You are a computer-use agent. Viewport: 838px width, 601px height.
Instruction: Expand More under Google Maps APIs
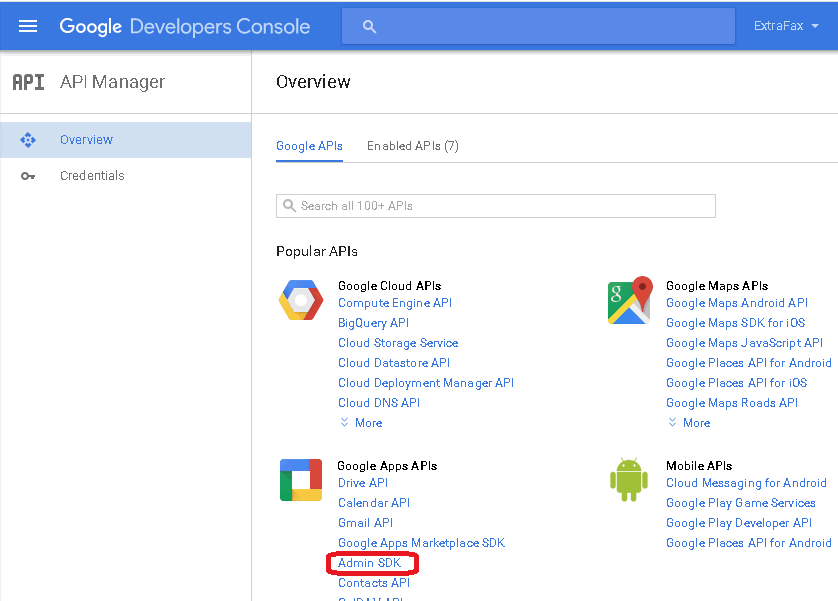[x=689, y=423]
